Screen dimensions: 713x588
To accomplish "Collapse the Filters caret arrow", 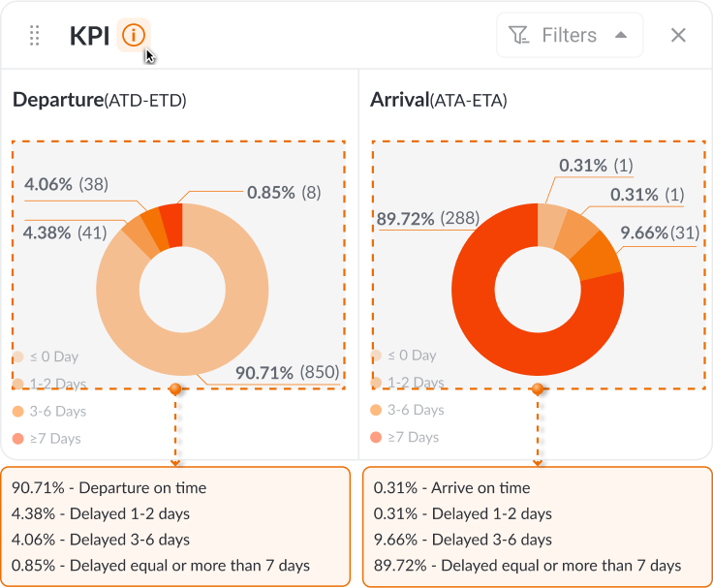I will (x=621, y=35).
